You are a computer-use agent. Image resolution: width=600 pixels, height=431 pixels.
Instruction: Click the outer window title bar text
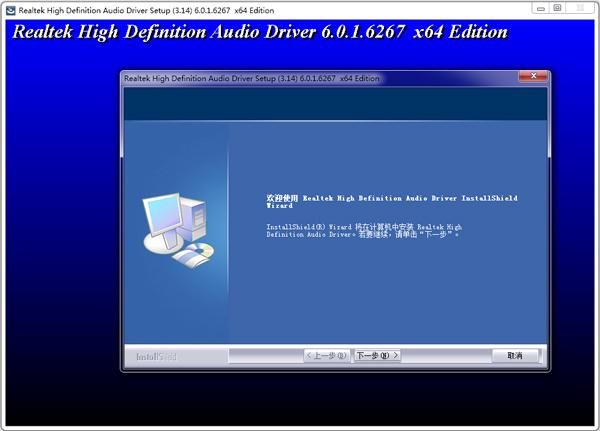tap(146, 11)
